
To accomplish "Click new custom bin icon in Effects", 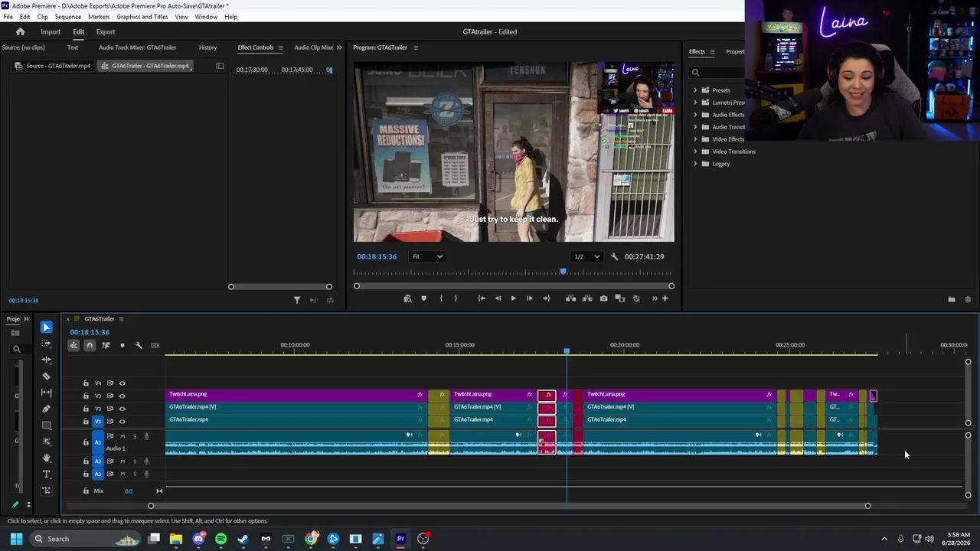I will pyautogui.click(x=952, y=300).
